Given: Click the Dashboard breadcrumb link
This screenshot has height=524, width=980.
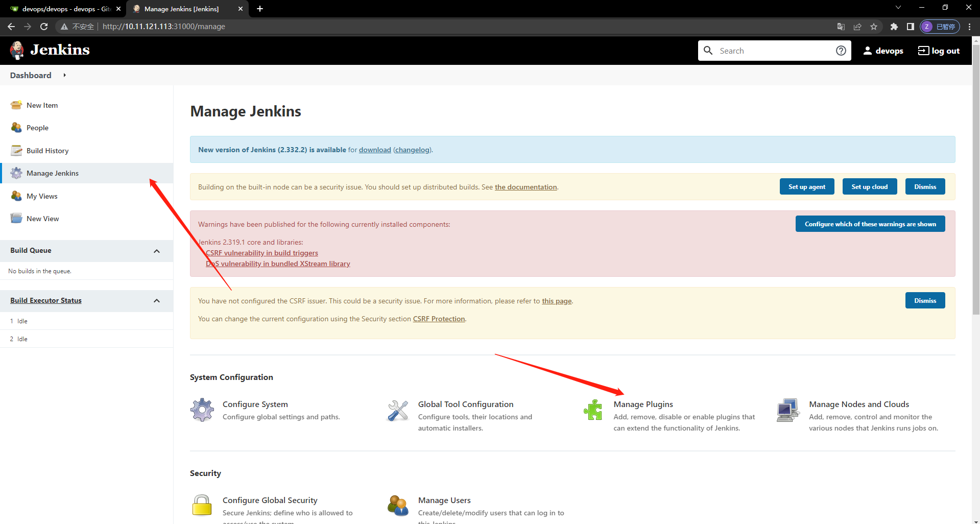Looking at the screenshot, I should click(x=31, y=75).
